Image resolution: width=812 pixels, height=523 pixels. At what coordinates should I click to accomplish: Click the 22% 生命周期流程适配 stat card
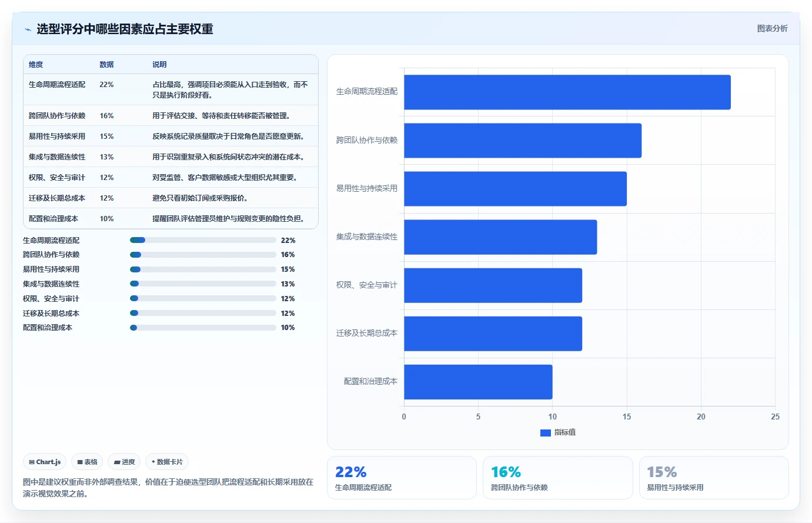[x=402, y=478]
